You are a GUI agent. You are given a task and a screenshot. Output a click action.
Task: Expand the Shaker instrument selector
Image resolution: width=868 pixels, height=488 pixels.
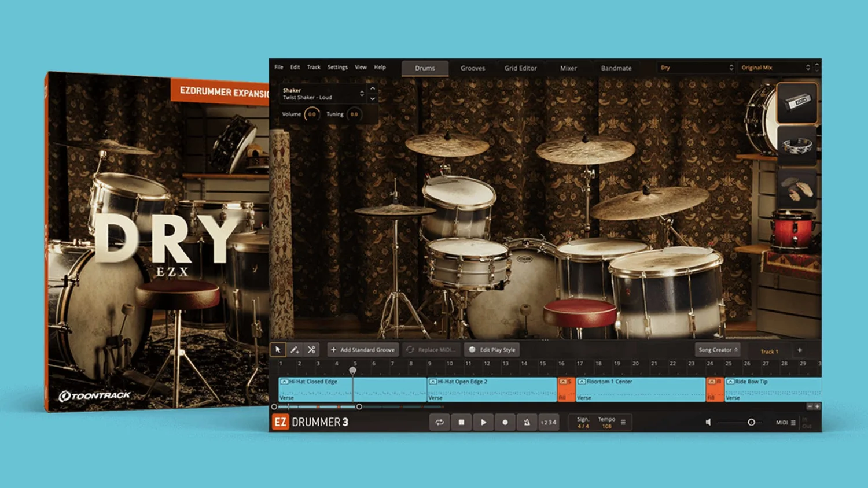click(362, 94)
